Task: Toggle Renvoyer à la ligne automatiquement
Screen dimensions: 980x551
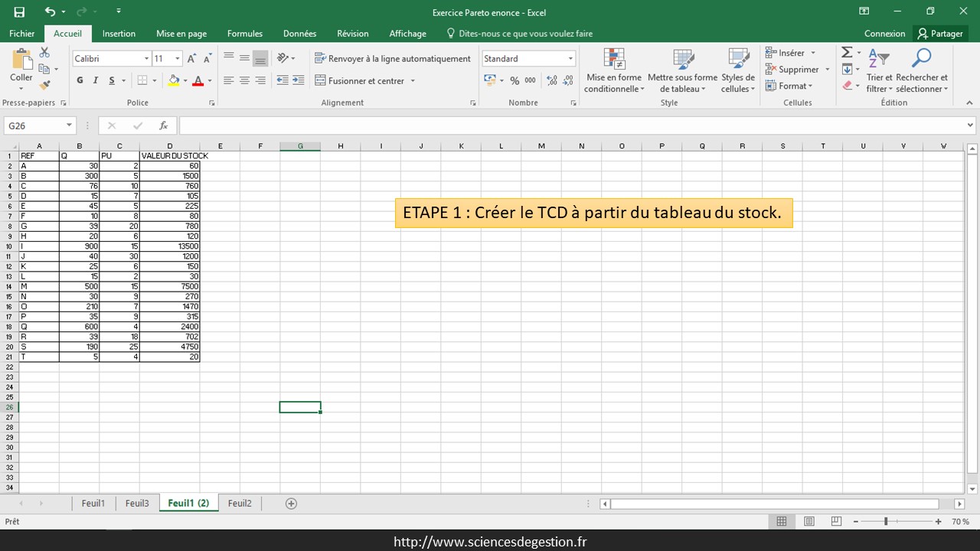Action: pyautogui.click(x=393, y=58)
